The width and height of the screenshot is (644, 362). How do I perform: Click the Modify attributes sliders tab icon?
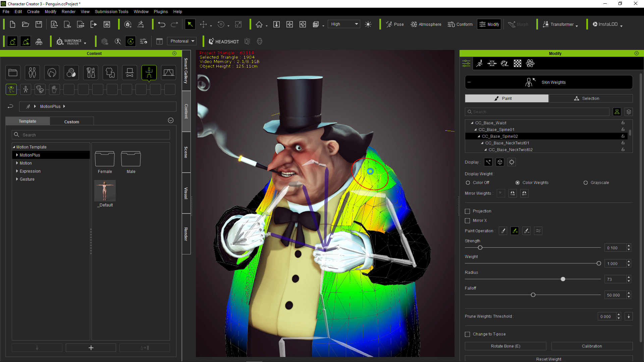tap(466, 63)
